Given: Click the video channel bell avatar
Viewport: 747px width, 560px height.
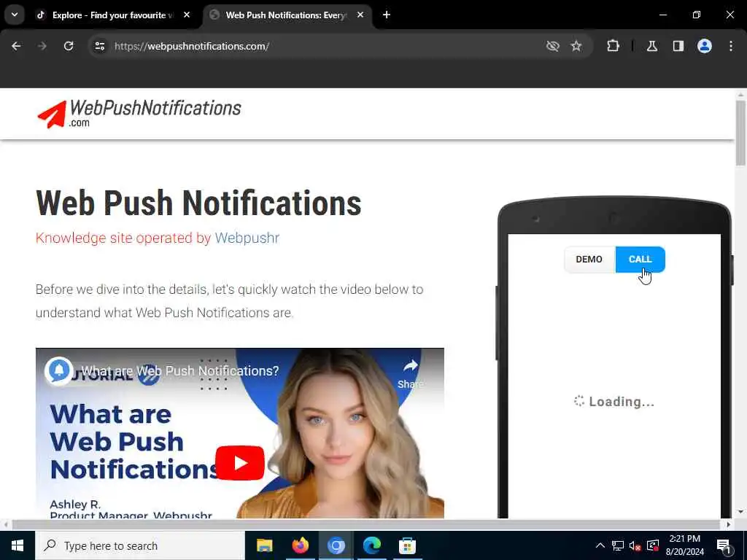Looking at the screenshot, I should [x=58, y=370].
